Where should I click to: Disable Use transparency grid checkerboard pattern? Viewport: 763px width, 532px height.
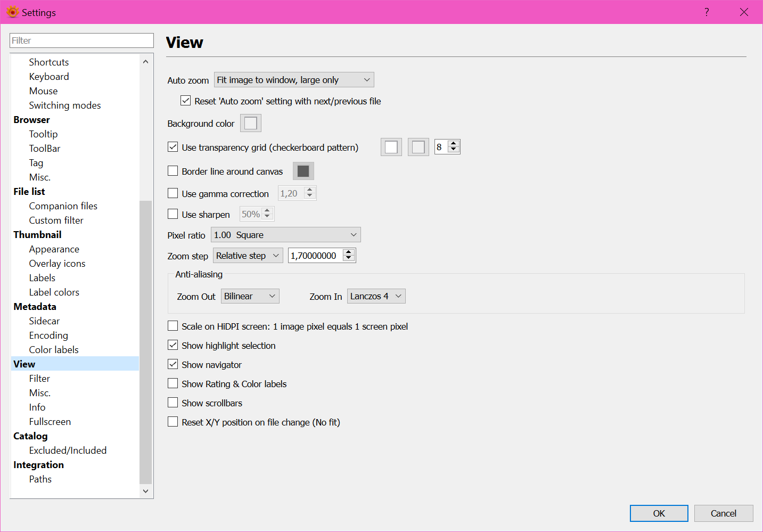pyautogui.click(x=173, y=146)
